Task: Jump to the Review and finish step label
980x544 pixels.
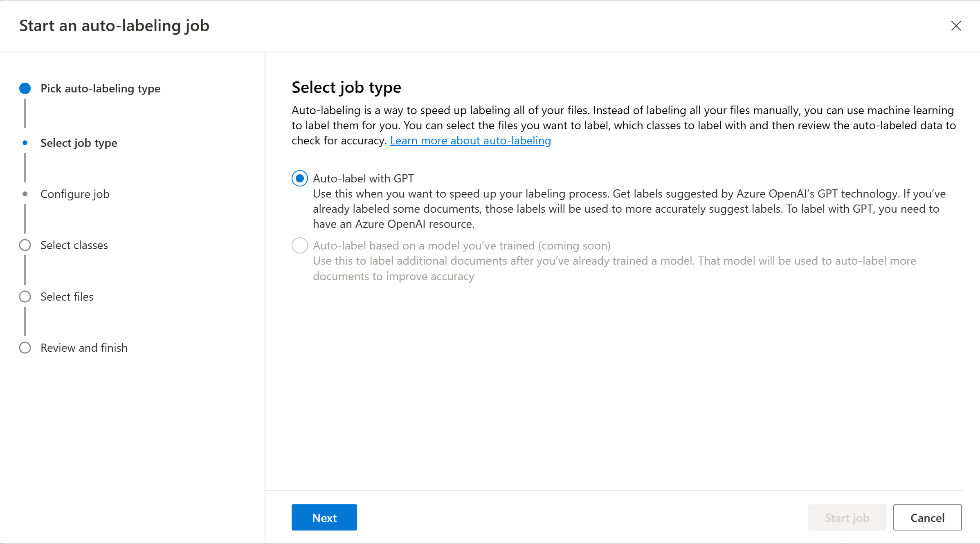Action: pos(84,348)
